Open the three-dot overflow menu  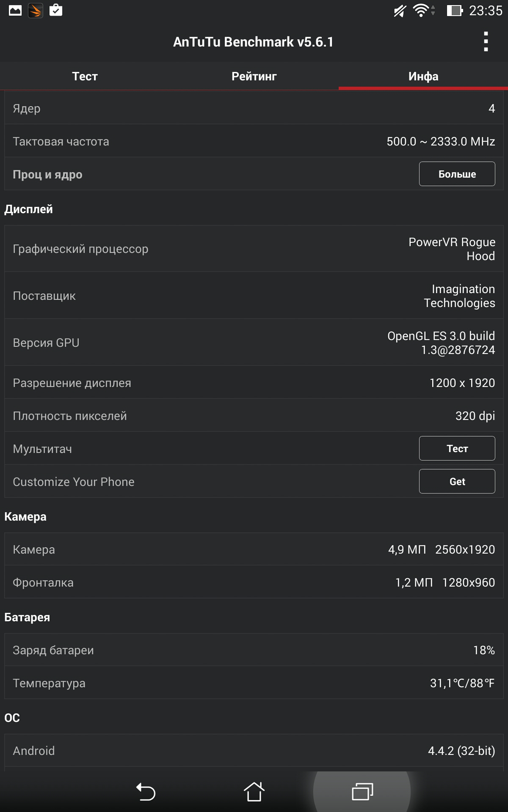coord(486,41)
